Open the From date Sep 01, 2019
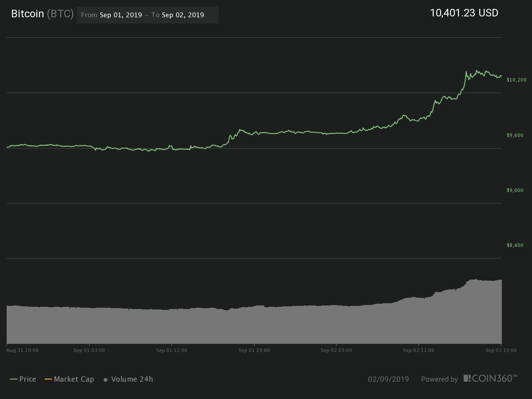 pos(121,15)
